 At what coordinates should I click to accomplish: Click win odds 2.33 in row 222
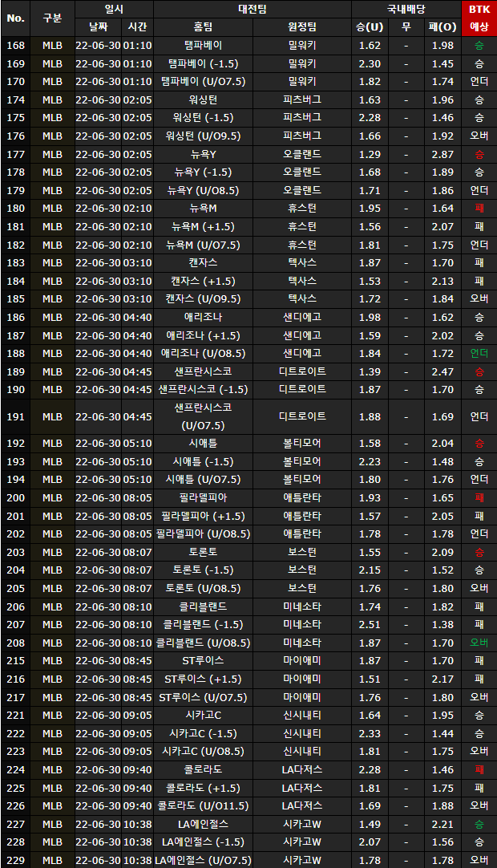coord(370,733)
